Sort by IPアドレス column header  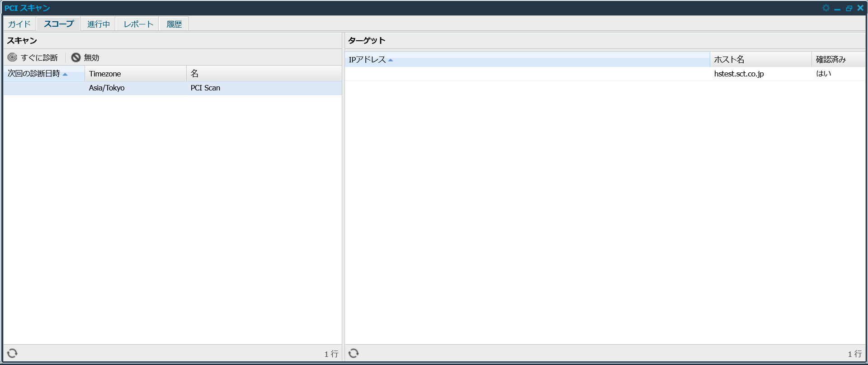(527, 59)
